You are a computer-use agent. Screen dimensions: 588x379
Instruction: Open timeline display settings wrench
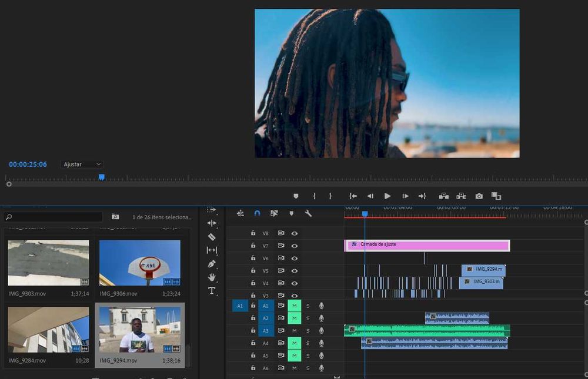pos(308,213)
